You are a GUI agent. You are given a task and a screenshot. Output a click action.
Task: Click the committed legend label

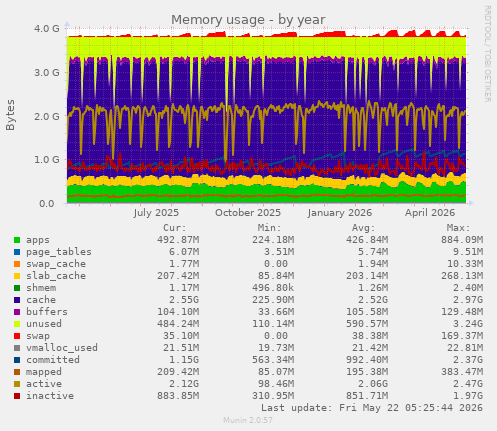pyautogui.click(x=53, y=360)
